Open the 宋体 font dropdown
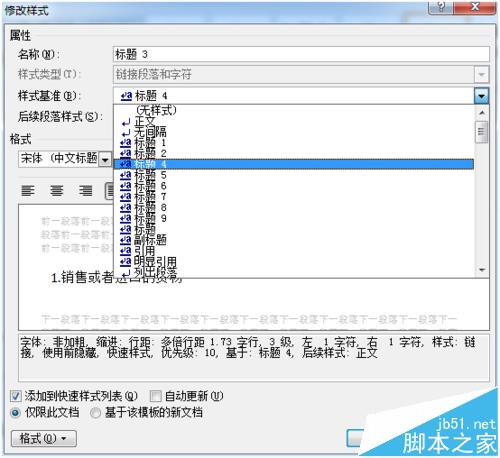 pos(105,159)
